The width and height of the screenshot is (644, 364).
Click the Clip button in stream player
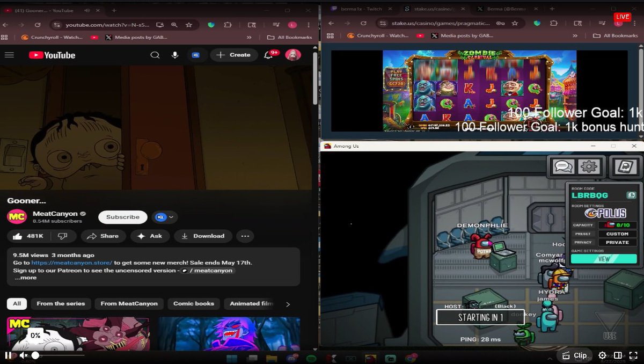pos(575,355)
